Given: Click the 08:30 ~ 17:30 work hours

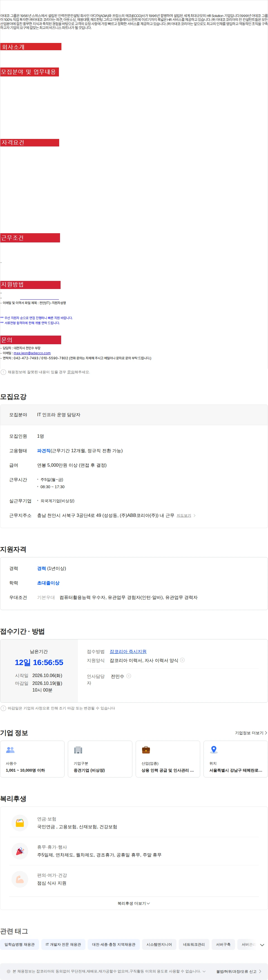Looking at the screenshot, I should (x=52, y=487).
